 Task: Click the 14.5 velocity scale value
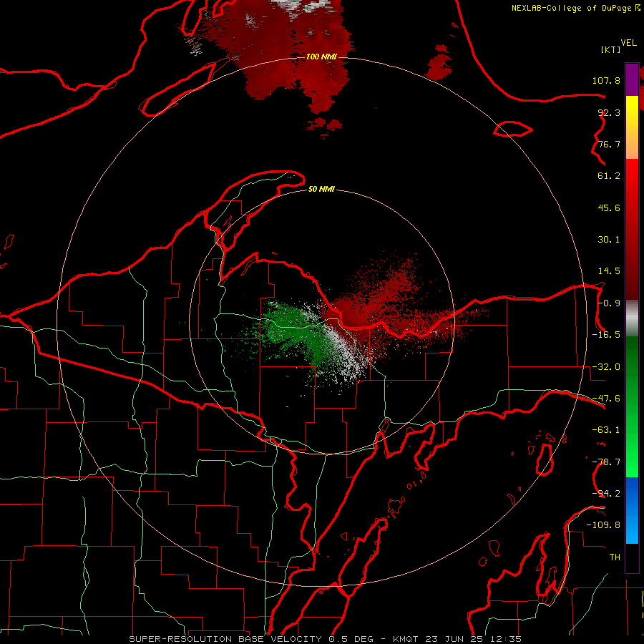coord(609,271)
